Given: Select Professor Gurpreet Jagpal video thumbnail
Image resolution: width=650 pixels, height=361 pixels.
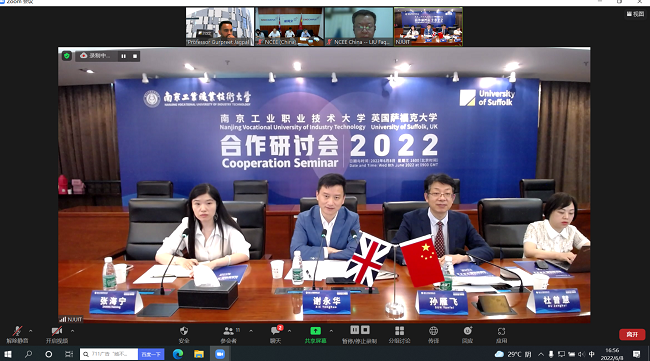Looking at the screenshot, I should 220,26.
